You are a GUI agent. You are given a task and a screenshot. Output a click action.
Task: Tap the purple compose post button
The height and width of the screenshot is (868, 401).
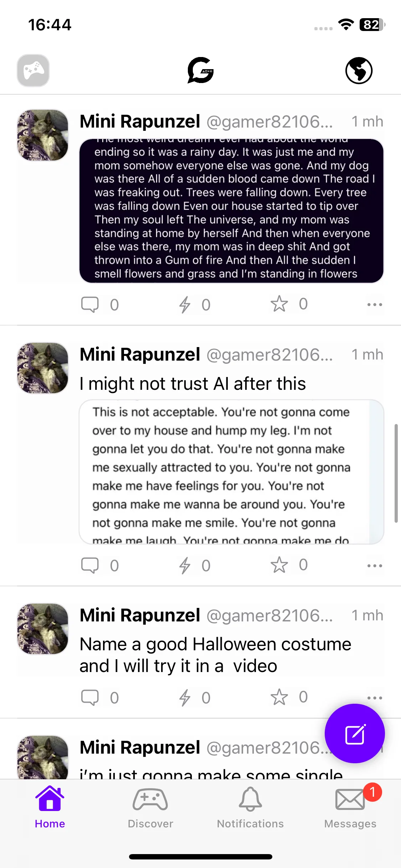point(355,734)
